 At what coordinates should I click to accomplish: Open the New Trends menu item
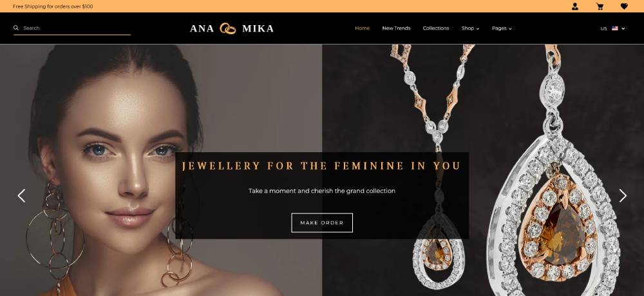[x=396, y=28]
